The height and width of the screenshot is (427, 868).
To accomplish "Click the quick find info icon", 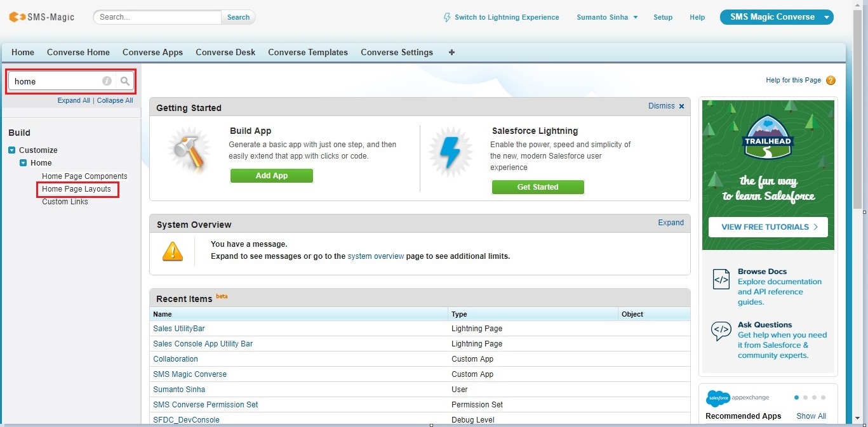I will click(x=107, y=81).
